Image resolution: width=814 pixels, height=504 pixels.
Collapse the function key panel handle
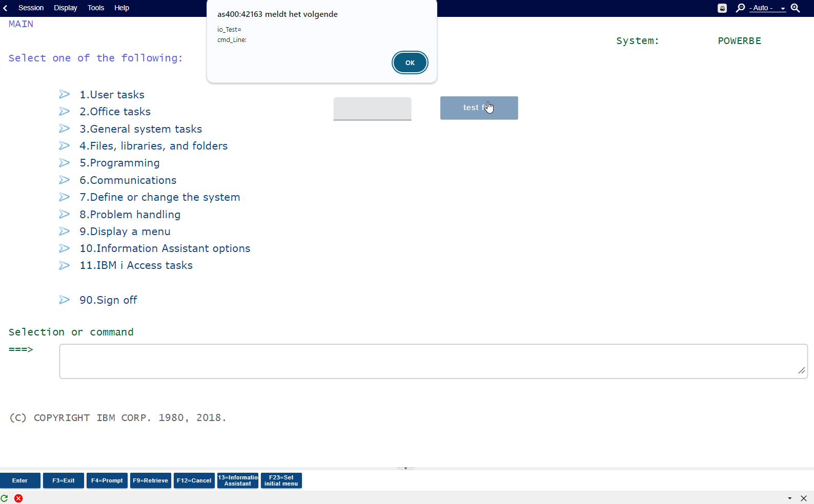(405, 468)
